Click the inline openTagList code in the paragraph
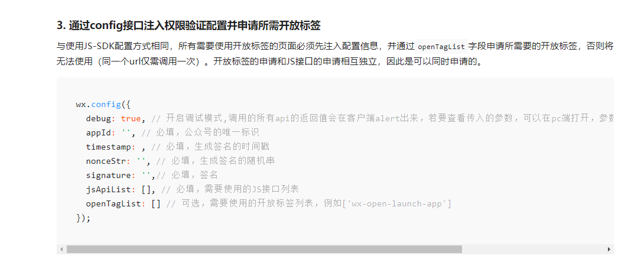This screenshot has height=262, width=644. (441, 47)
